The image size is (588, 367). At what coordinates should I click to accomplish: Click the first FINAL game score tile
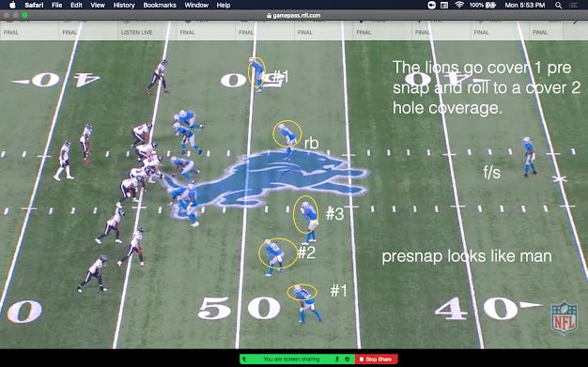pos(29,30)
